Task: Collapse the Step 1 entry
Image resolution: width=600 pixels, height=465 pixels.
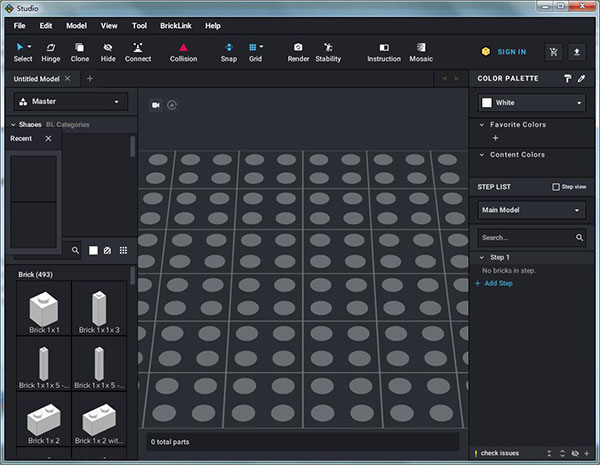Action: tap(482, 258)
